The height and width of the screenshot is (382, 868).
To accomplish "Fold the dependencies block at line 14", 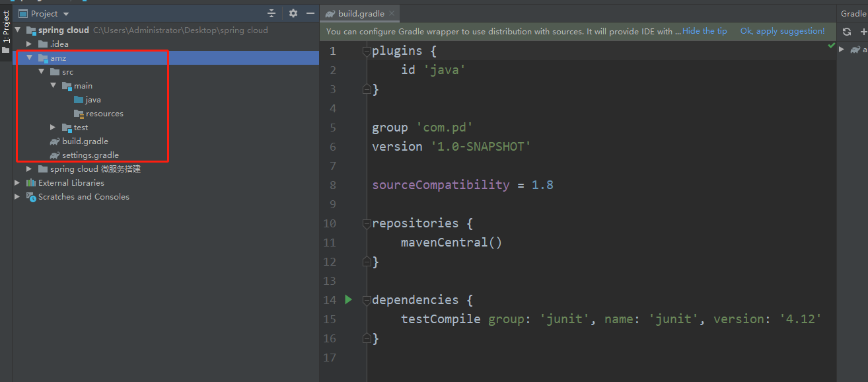I will 366,300.
